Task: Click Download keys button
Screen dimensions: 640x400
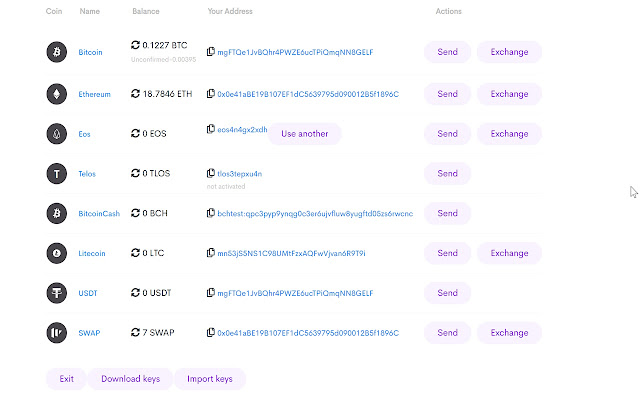Action: point(130,379)
